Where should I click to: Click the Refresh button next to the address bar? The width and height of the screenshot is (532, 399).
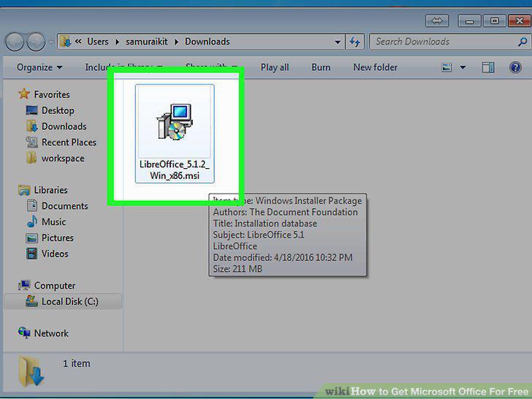click(x=355, y=42)
